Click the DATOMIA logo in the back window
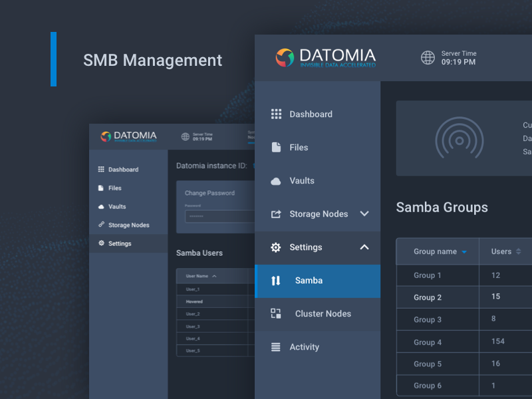The height and width of the screenshot is (399, 532). pyautogui.click(x=128, y=136)
